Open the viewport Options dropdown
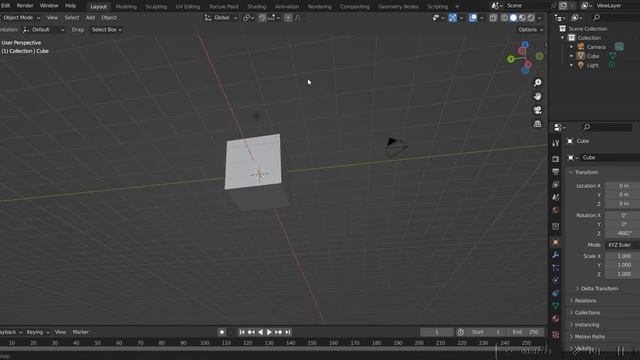The image size is (640, 360). [531, 30]
